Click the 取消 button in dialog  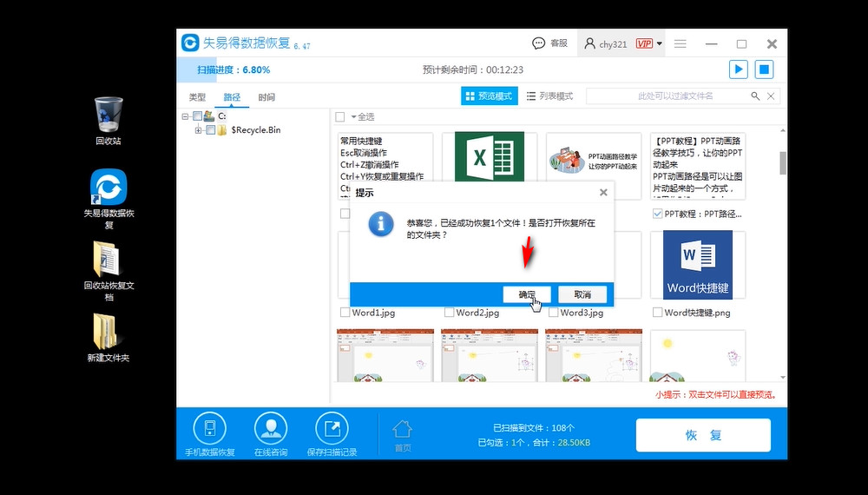[582, 294]
